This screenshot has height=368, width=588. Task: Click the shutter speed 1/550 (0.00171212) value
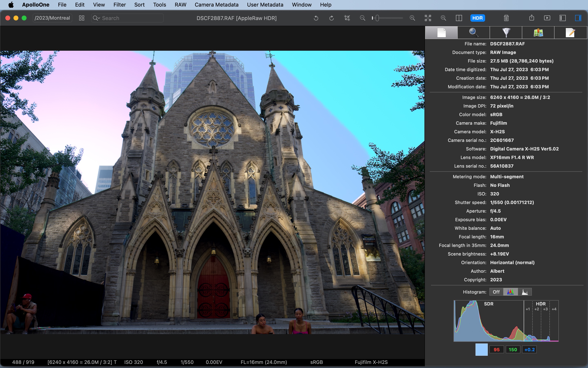[512, 202]
